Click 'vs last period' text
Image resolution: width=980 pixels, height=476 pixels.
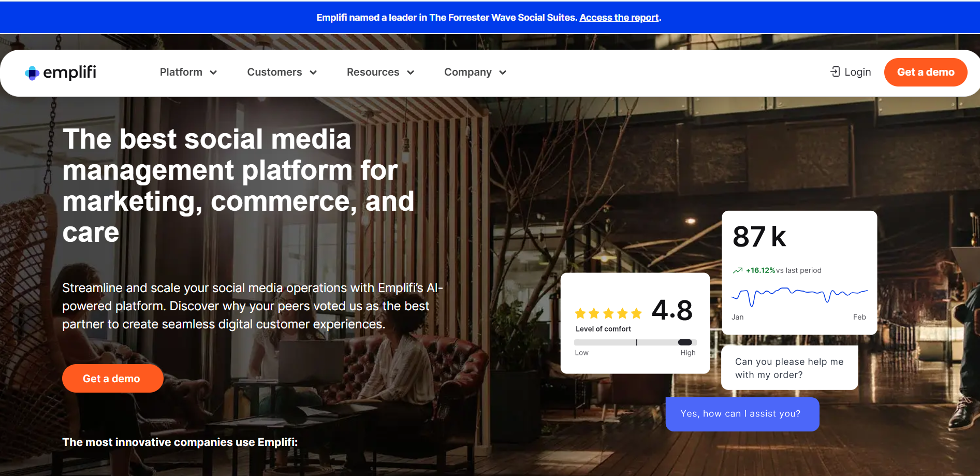pos(799,270)
